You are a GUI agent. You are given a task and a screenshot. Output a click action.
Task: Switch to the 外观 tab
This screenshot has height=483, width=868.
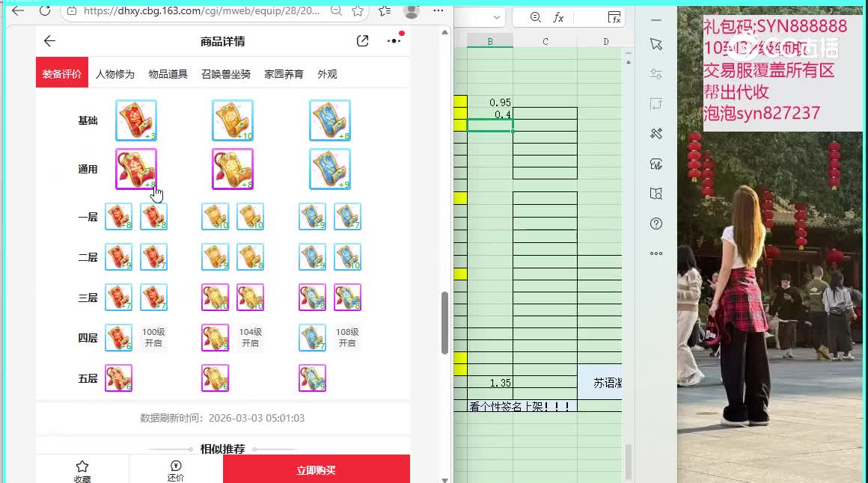coord(327,74)
